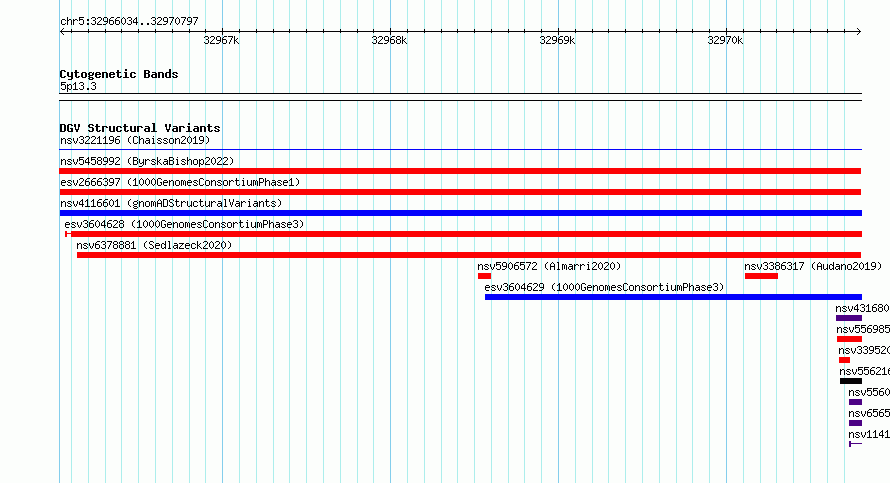Open nsv3386317 (Audano2019) variant label
890x483 pixels.
pyautogui.click(x=813, y=266)
